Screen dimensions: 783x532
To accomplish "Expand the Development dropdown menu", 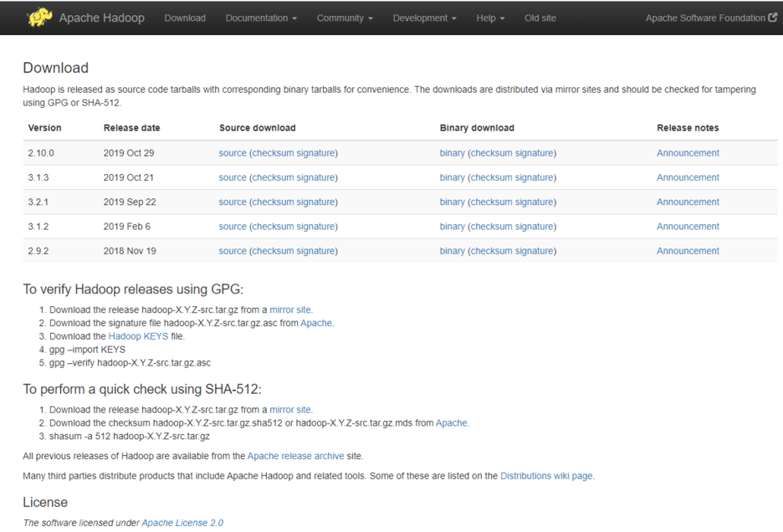I will [x=424, y=18].
